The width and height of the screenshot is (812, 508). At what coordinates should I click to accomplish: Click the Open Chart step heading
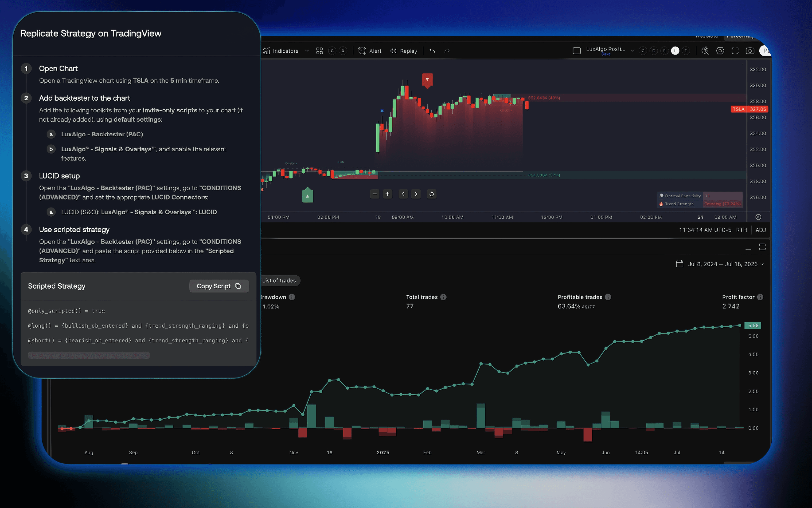pyautogui.click(x=58, y=68)
